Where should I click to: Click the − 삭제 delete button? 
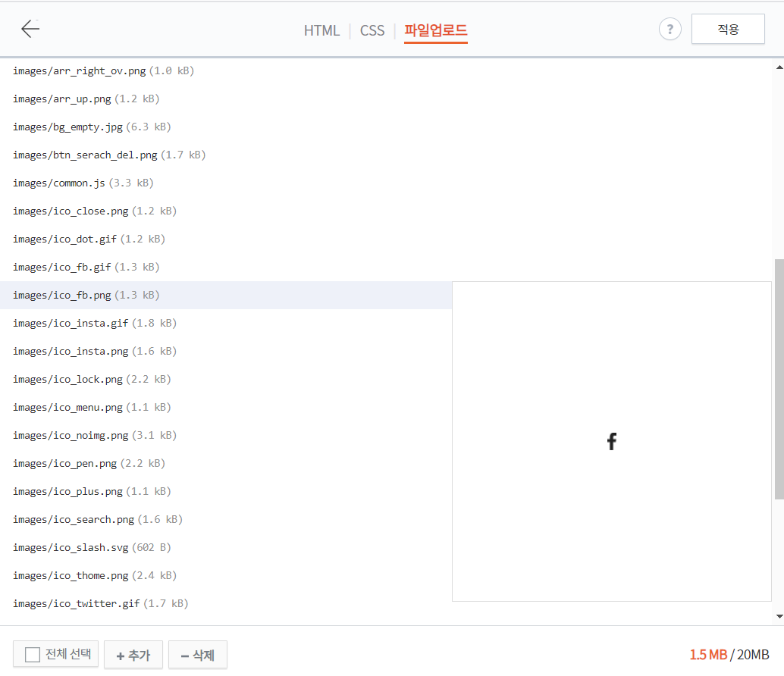click(197, 655)
